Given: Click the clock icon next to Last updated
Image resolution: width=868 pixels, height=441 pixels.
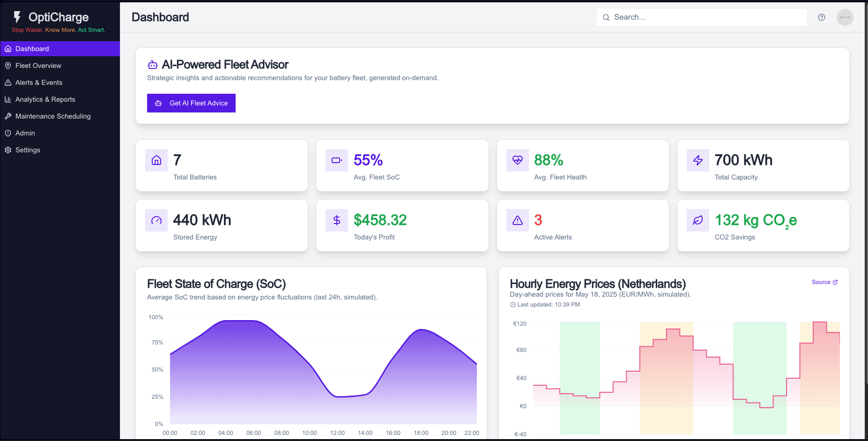Looking at the screenshot, I should click(512, 304).
